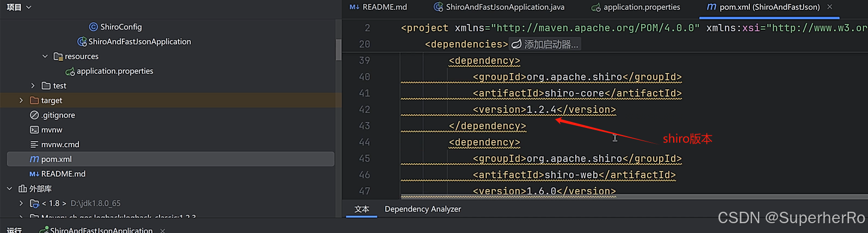Click the mvnw script file icon
The height and width of the screenshot is (233, 868).
click(x=34, y=130)
